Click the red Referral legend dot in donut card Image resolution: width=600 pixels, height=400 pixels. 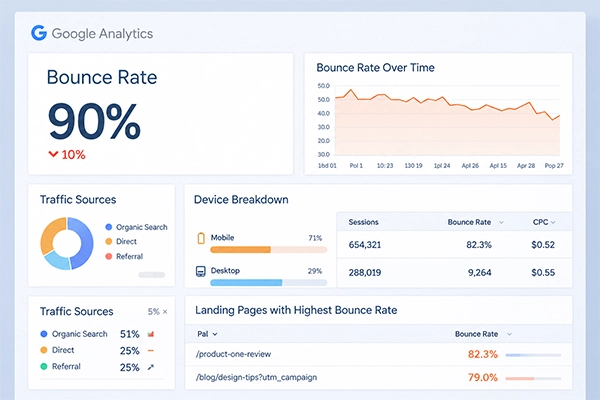[109, 256]
